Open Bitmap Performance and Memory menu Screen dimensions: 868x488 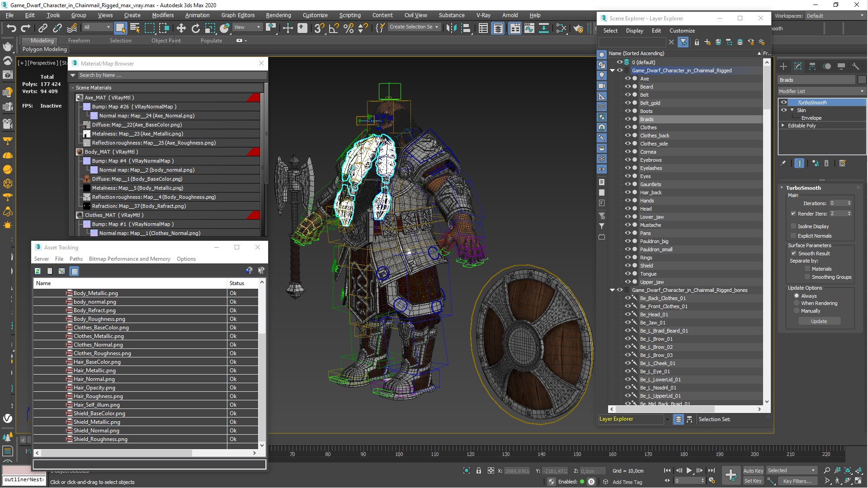[129, 259]
